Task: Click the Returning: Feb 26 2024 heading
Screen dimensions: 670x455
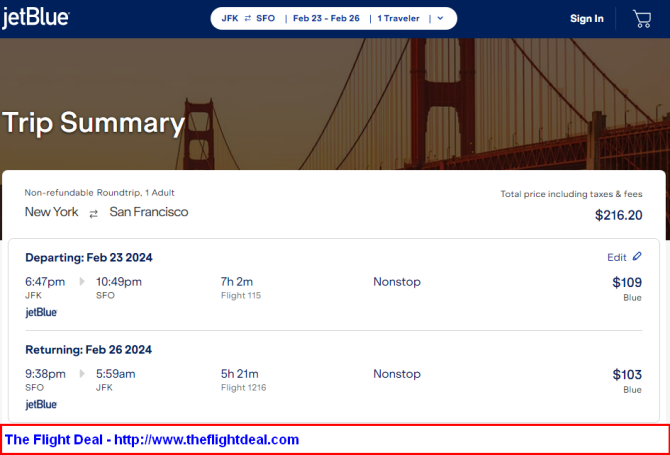Action: pyautogui.click(x=88, y=350)
